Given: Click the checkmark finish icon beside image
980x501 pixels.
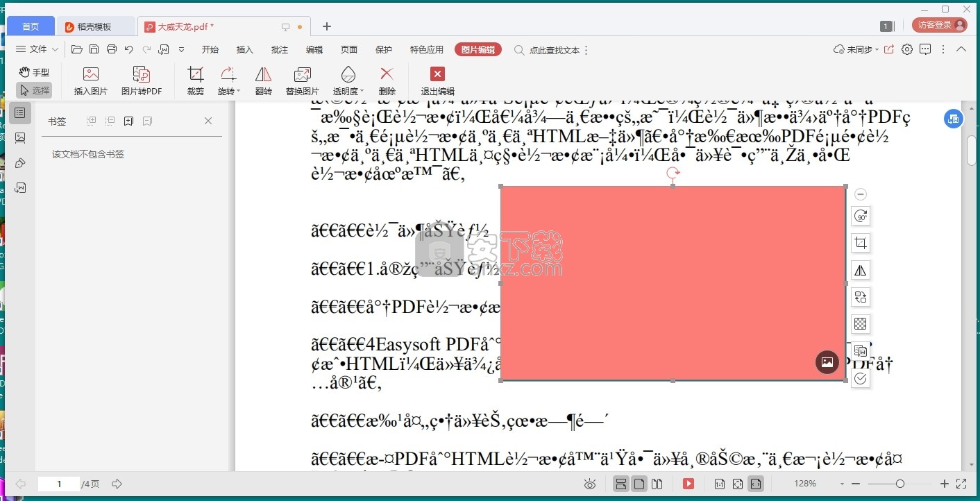Looking at the screenshot, I should [x=861, y=378].
